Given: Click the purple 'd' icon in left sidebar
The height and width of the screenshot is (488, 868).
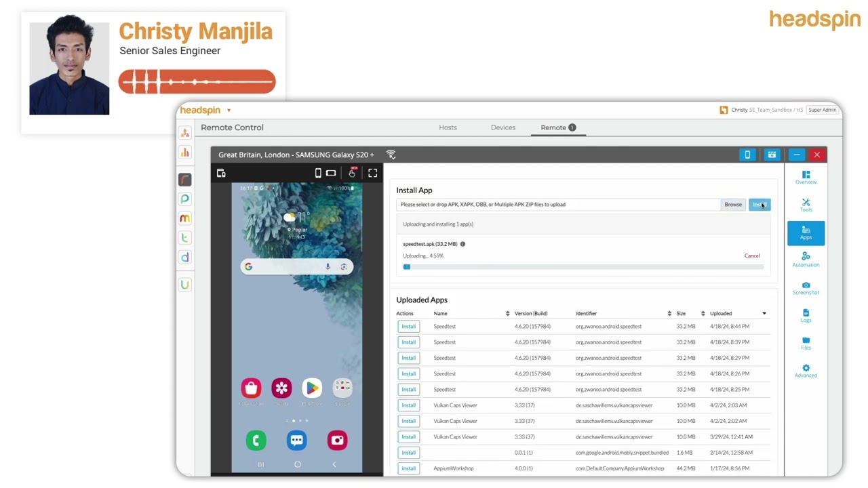Looking at the screenshot, I should (x=185, y=258).
